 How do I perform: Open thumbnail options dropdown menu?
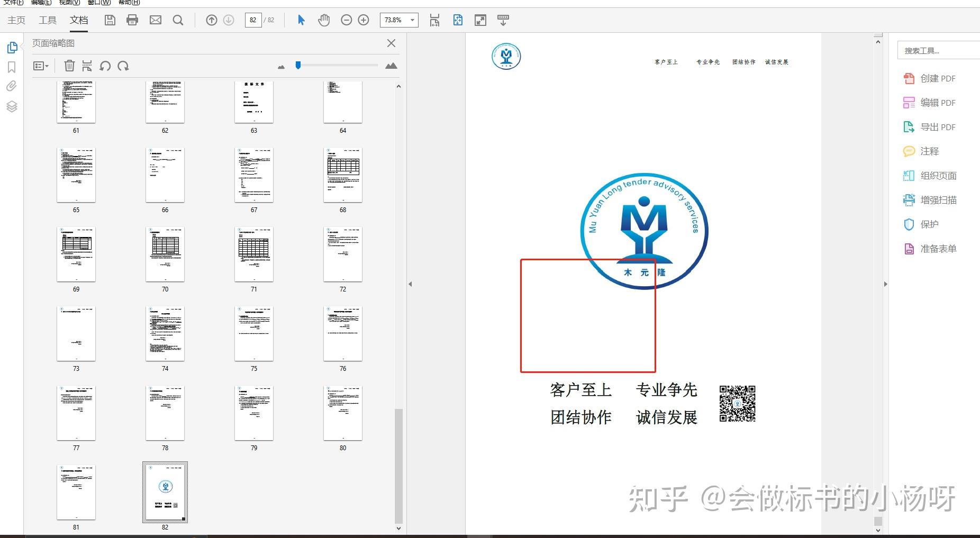[41, 66]
